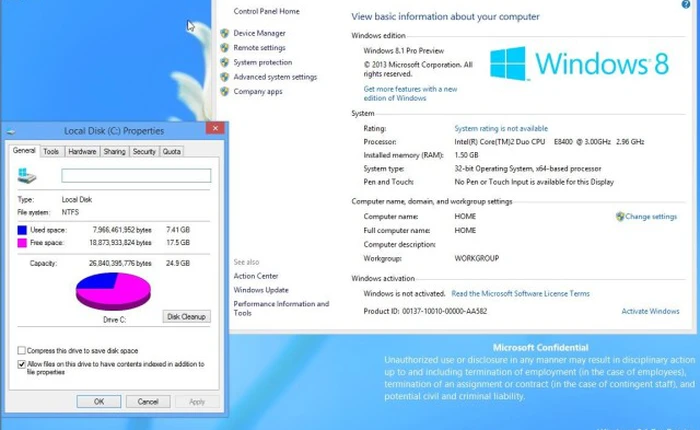Click the 32-bit Operating System text
This screenshot has height=430, width=700.
(528, 169)
